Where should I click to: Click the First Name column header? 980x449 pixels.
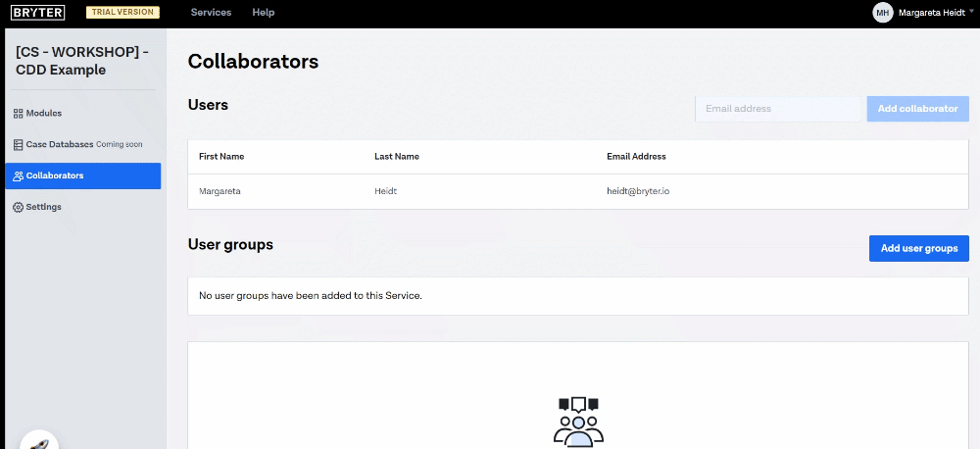pyautogui.click(x=221, y=156)
